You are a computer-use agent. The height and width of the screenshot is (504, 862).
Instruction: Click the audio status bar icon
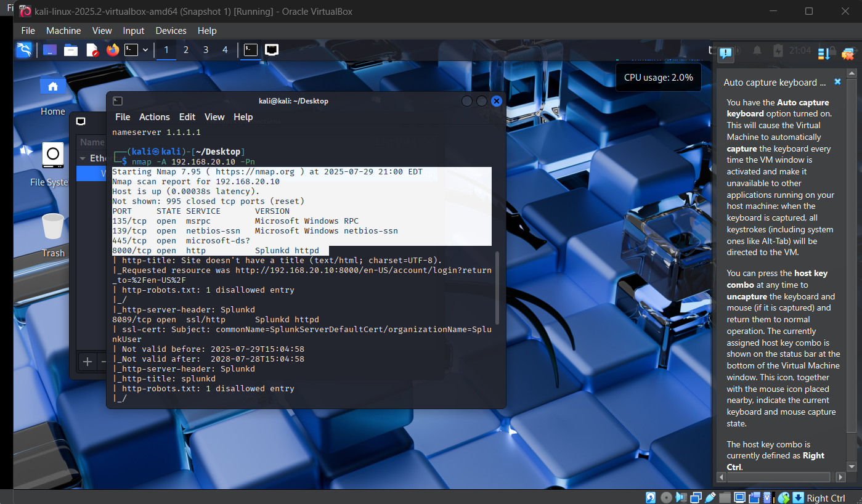tap(681, 497)
